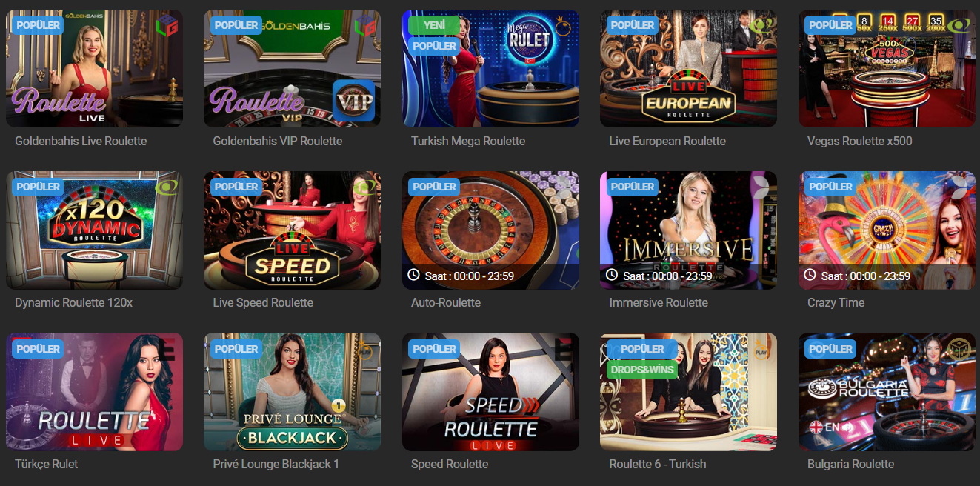
Task: Click the VIP badge icon on Goldenbahis VIP Roulette
Action: pyautogui.click(x=353, y=100)
